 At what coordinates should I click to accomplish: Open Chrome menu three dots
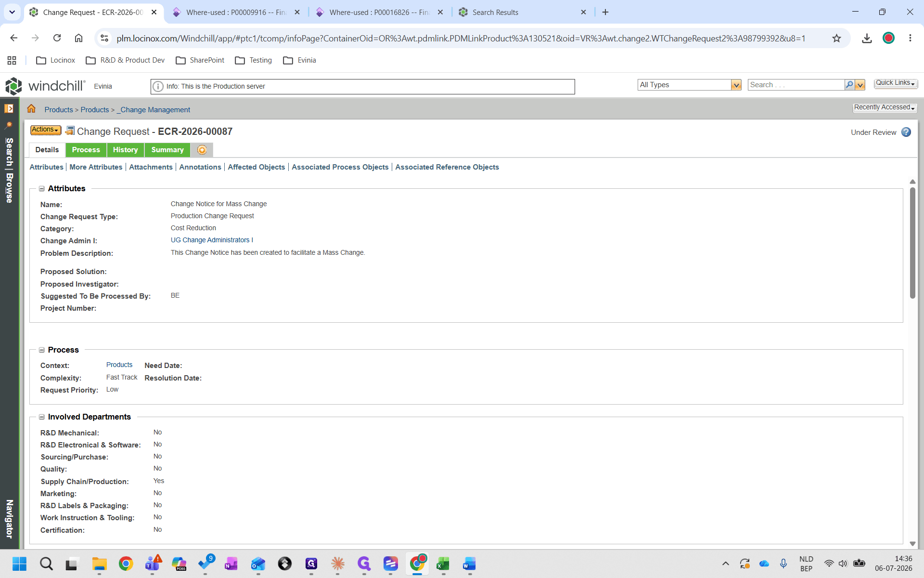(910, 38)
